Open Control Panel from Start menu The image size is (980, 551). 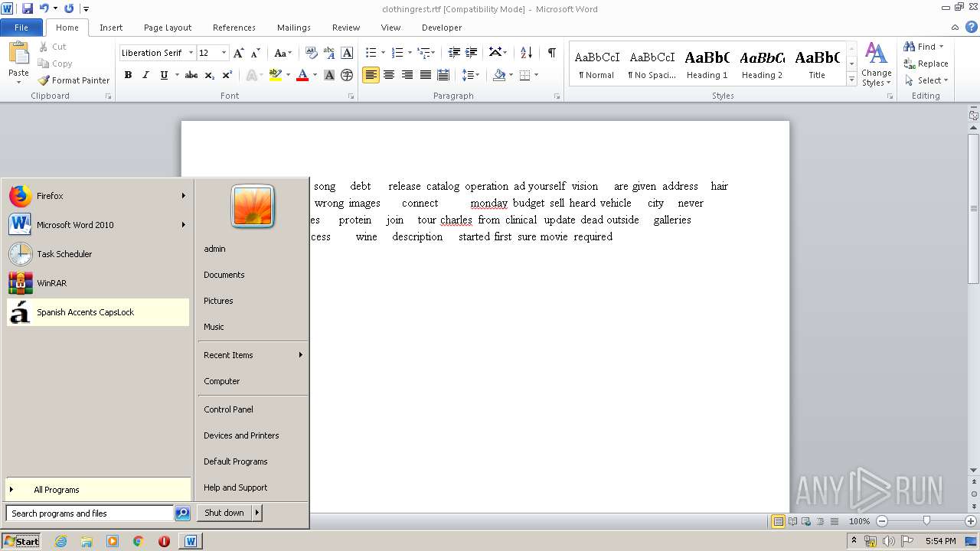[253, 409]
